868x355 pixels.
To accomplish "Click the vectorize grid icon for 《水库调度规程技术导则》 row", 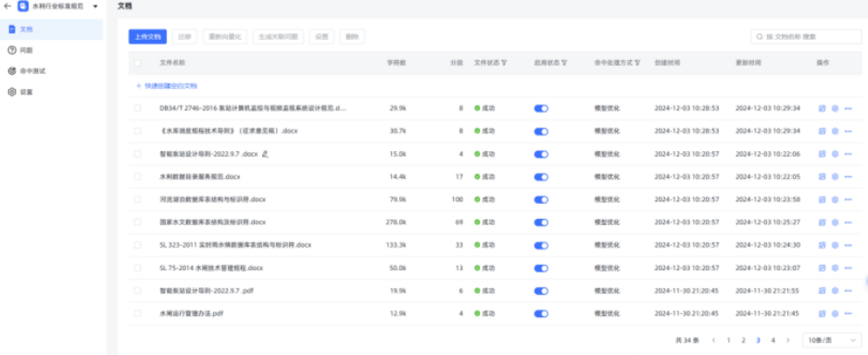I will 823,132.
